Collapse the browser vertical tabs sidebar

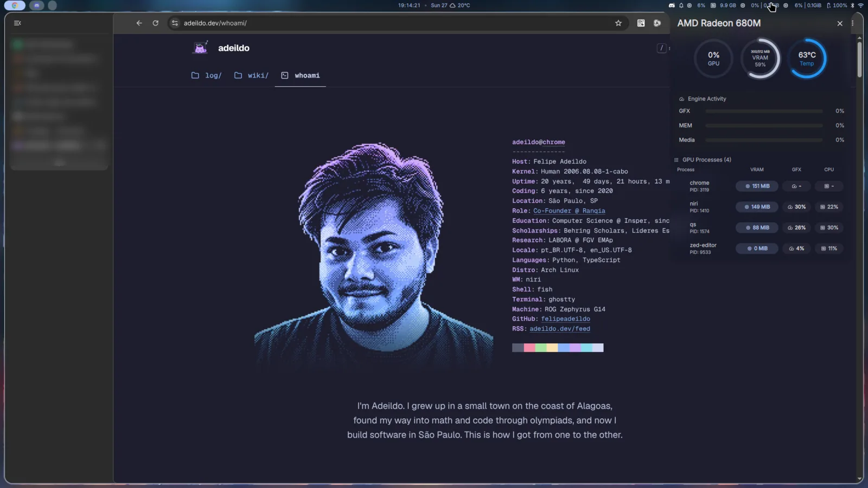point(17,23)
